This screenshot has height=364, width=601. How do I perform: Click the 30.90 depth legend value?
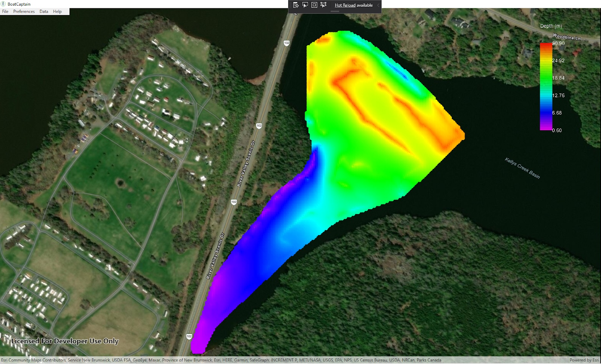558,44
